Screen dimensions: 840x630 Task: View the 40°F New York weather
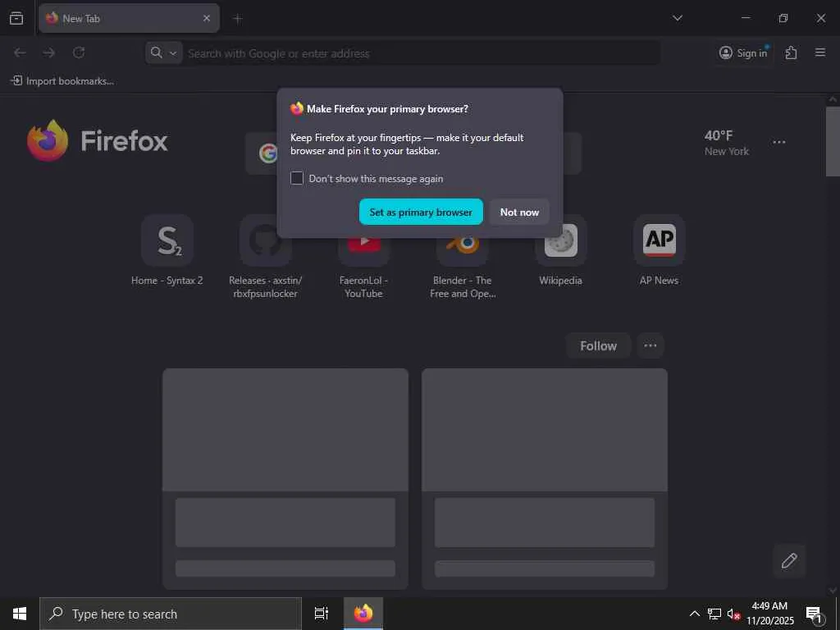tap(727, 143)
